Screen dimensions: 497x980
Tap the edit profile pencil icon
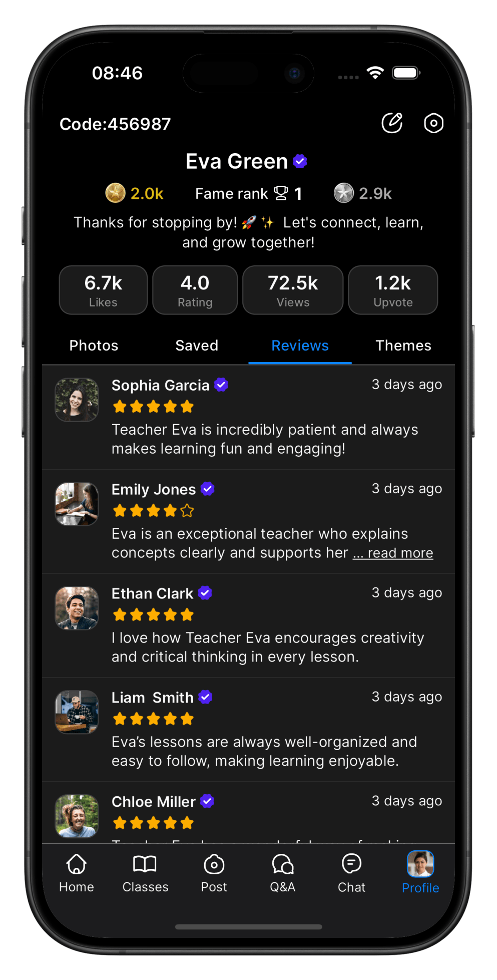pyautogui.click(x=392, y=123)
